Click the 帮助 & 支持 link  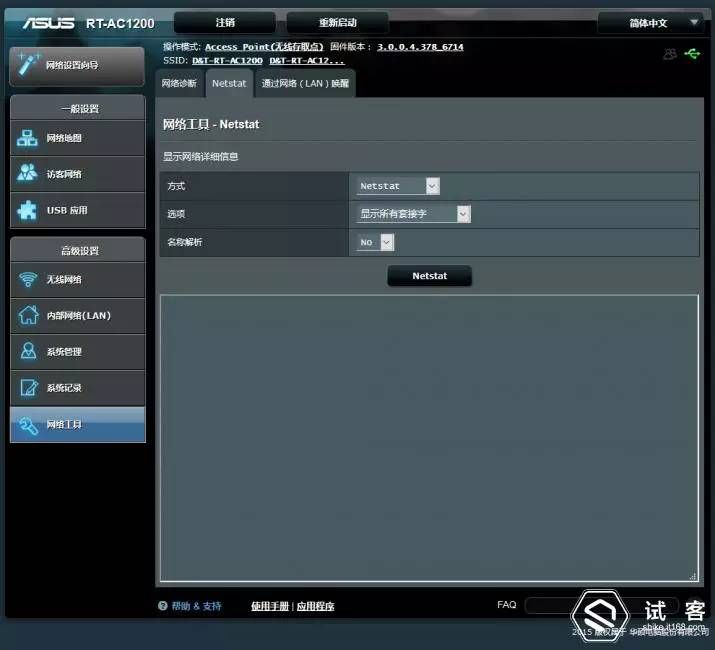196,606
